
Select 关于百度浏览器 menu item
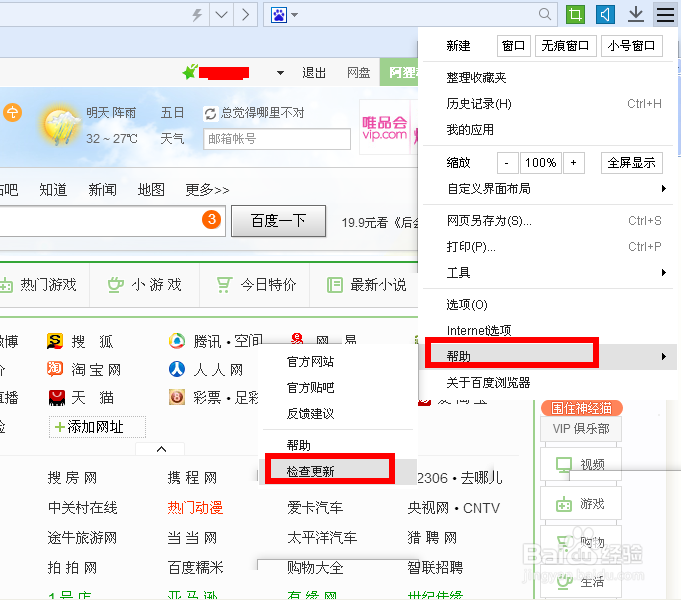point(547,383)
